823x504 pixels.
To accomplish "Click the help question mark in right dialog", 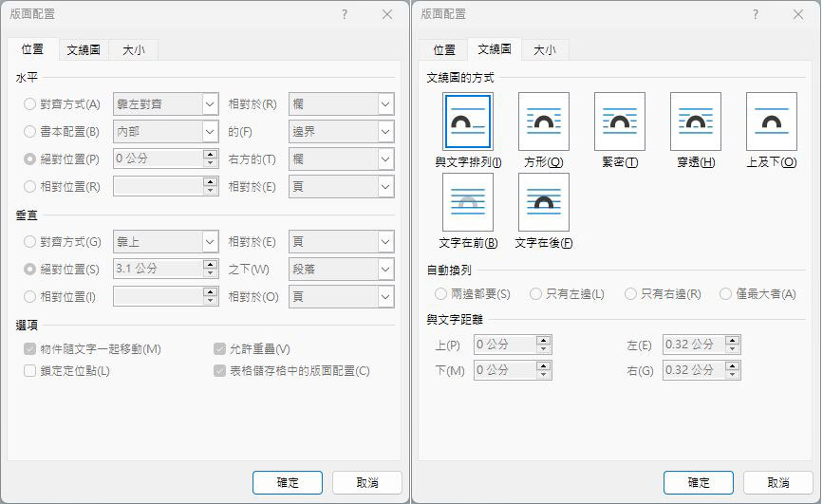I will tap(756, 14).
